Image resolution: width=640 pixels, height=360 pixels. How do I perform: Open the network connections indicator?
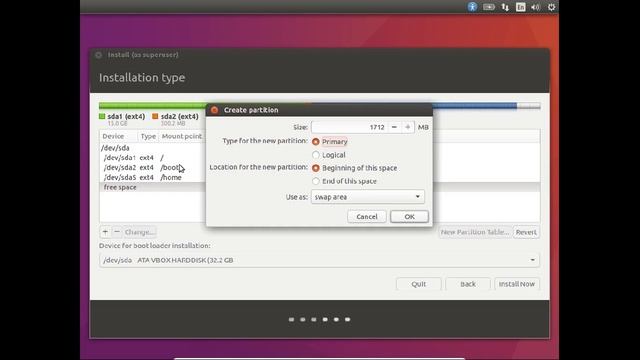pyautogui.click(x=505, y=7)
